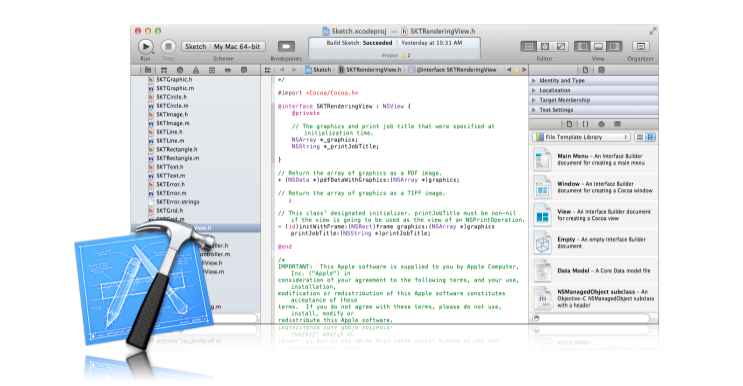Toggle the Debug area view button

(598, 46)
